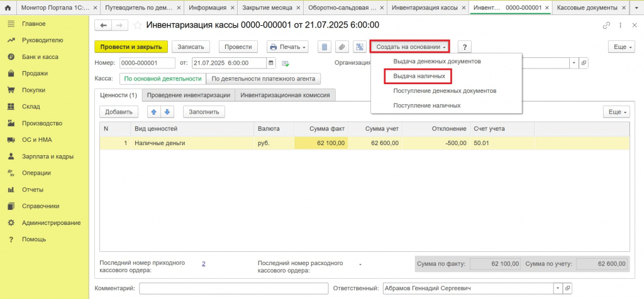The width and height of the screenshot is (644, 299).
Task: Open selected Ответственный record icon
Action: (567, 288)
